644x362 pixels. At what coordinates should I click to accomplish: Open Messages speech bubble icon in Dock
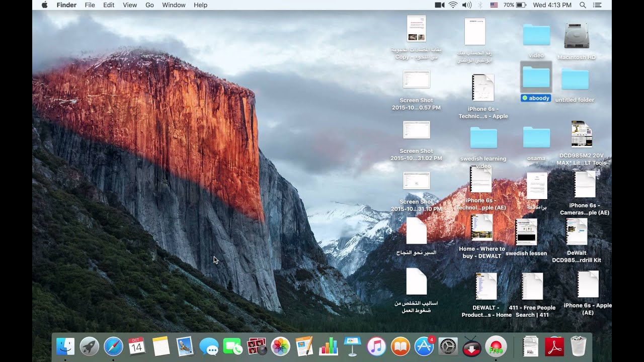[x=209, y=346]
